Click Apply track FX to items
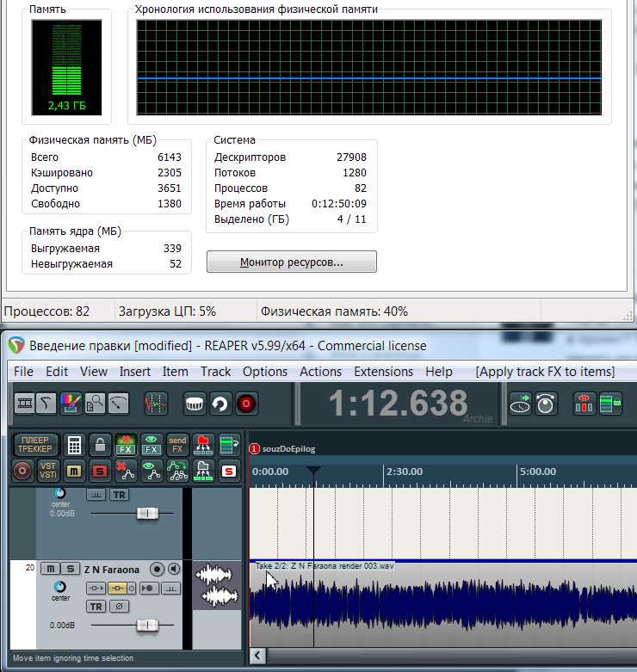 tap(545, 372)
